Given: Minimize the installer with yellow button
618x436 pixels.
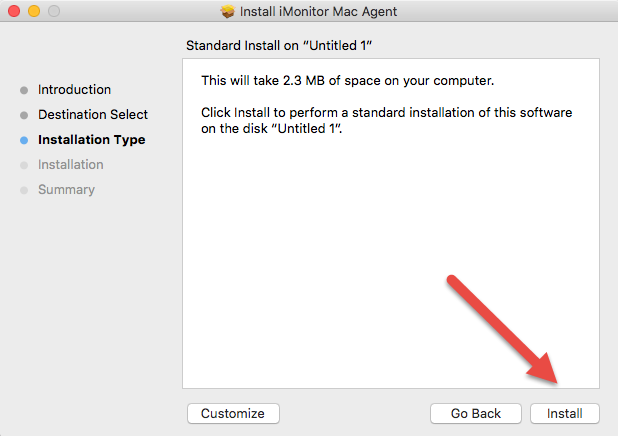Looking at the screenshot, I should [x=34, y=11].
